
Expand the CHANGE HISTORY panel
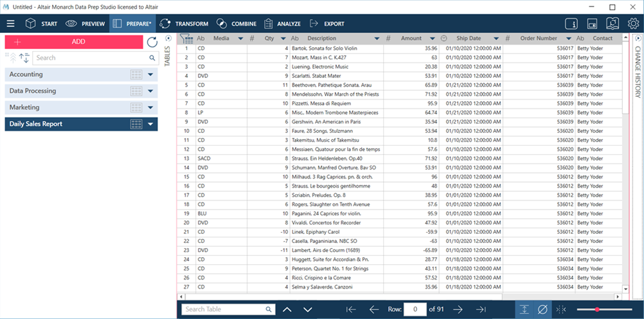[638, 39]
